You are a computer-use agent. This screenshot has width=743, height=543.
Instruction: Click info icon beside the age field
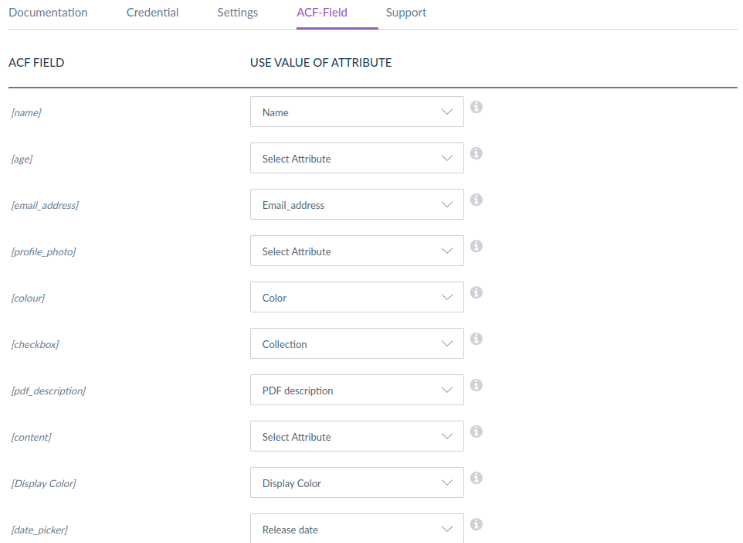[x=477, y=153]
